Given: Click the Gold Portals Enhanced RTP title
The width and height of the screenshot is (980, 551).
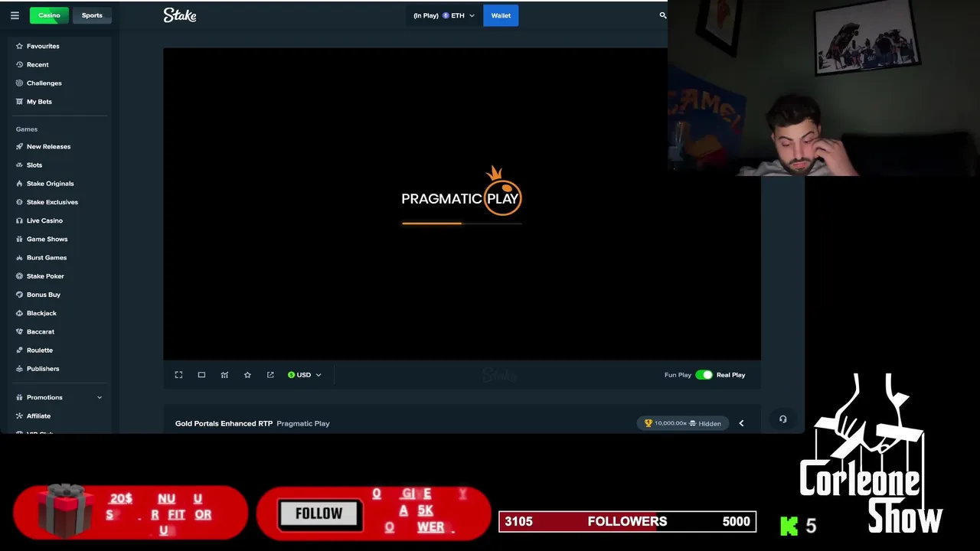Looking at the screenshot, I should pos(224,423).
